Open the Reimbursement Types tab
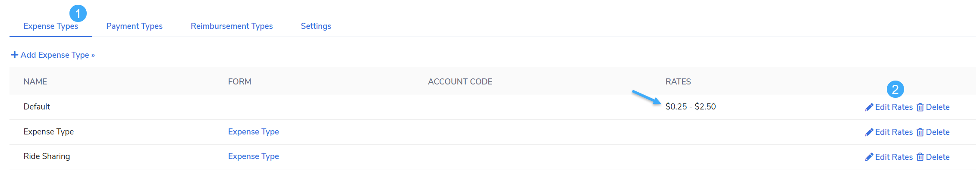Screen dimensions: 980x184 (232, 26)
